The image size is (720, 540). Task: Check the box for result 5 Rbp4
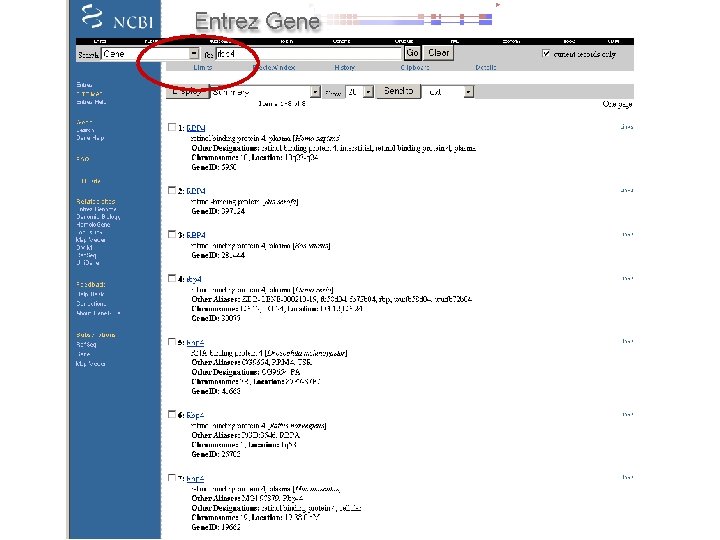point(172,342)
